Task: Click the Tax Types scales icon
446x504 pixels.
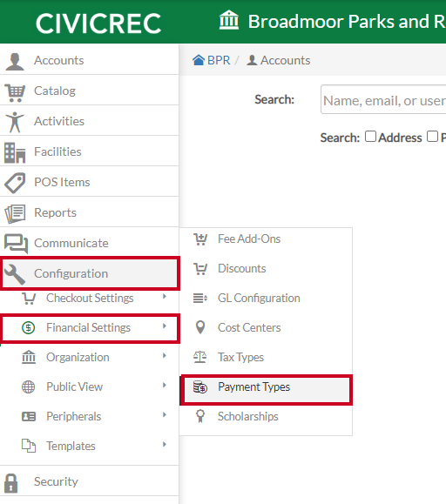Action: click(200, 357)
